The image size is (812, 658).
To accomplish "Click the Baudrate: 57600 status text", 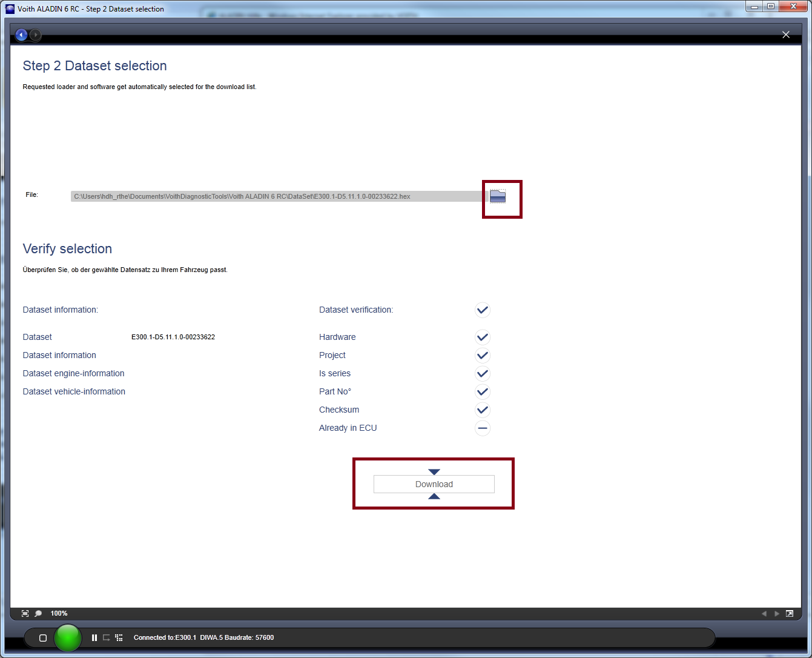I will pyautogui.click(x=249, y=638).
